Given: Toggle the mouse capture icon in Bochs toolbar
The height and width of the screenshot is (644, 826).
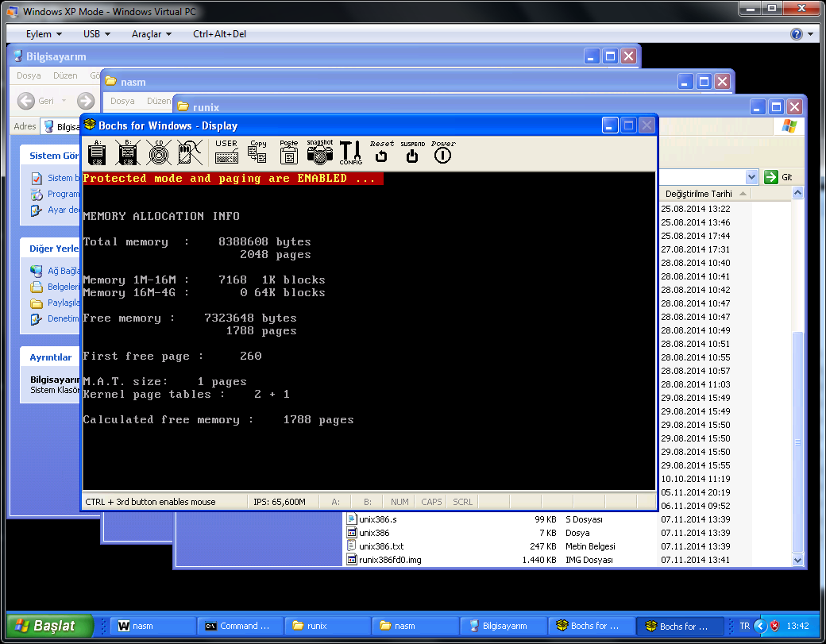Looking at the screenshot, I should (x=189, y=152).
